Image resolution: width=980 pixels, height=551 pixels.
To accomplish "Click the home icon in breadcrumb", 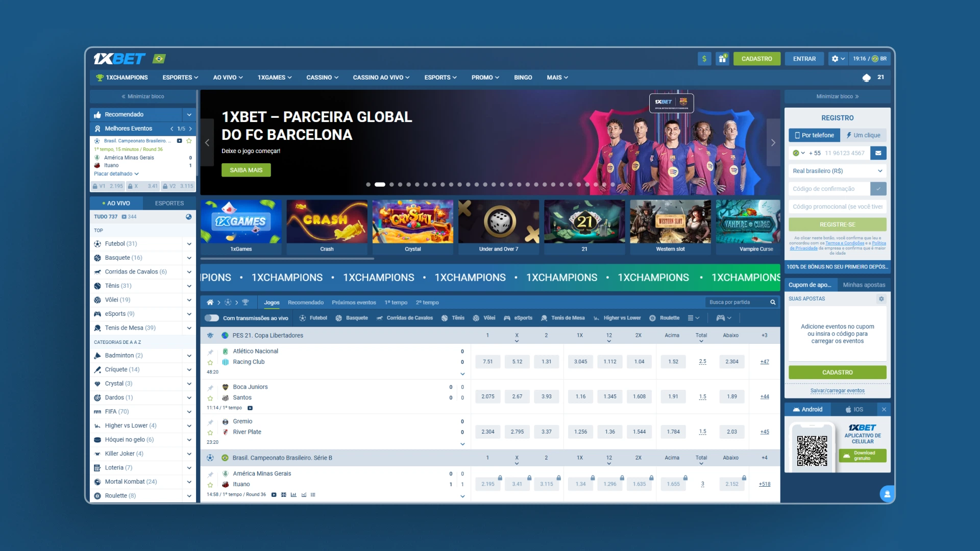I will point(210,303).
